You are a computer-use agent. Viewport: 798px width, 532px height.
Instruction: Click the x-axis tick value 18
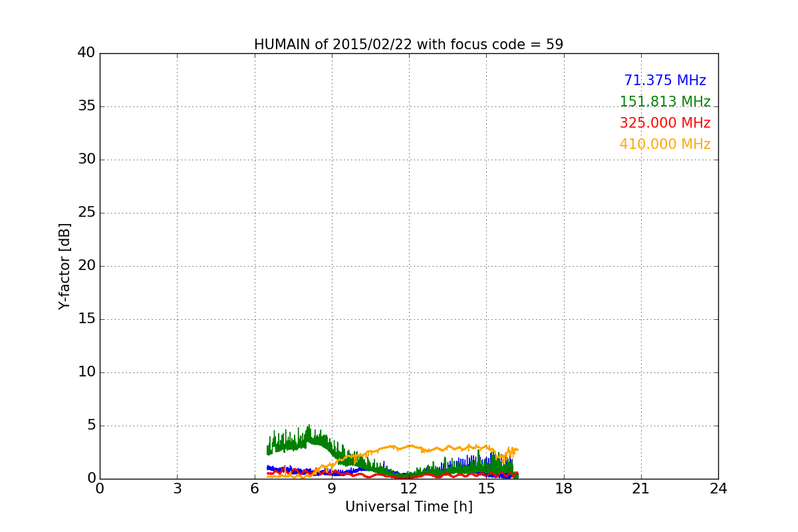(x=564, y=489)
